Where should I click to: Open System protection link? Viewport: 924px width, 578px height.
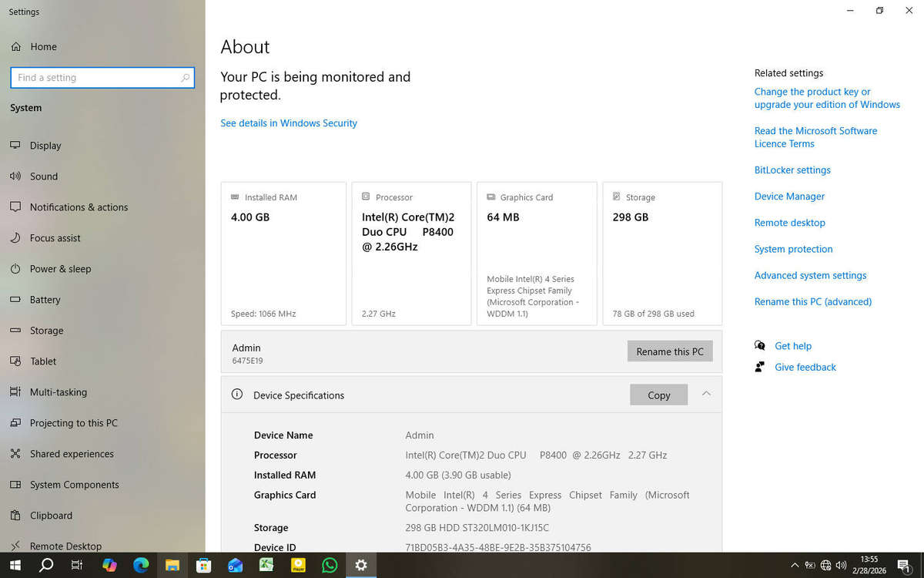(793, 249)
